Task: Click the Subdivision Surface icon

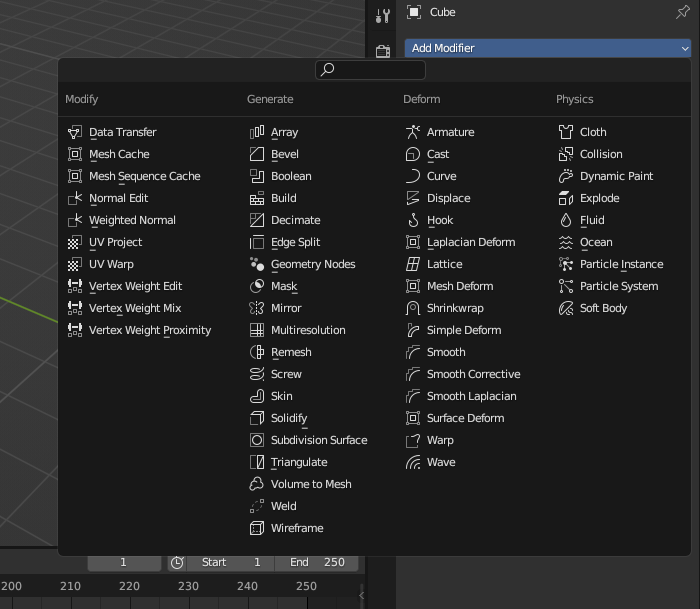Action: [x=257, y=440]
